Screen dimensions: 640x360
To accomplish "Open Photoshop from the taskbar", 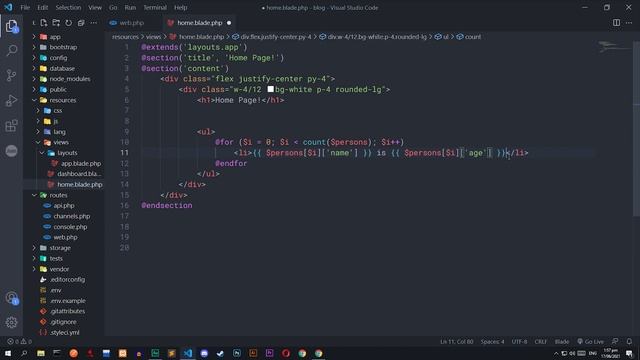I will click(x=237, y=353).
